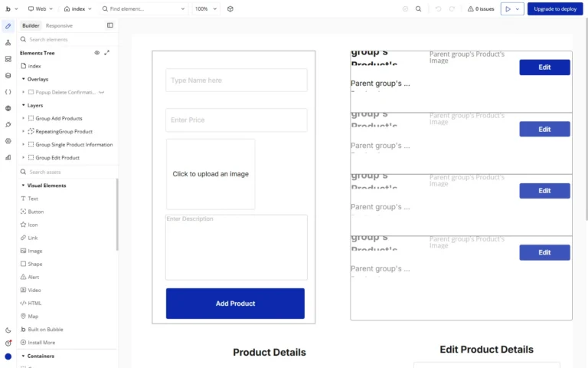Screen dimensions: 588x368
Task: Expand the Elements Tree with arrows icon
Action: click(x=107, y=53)
